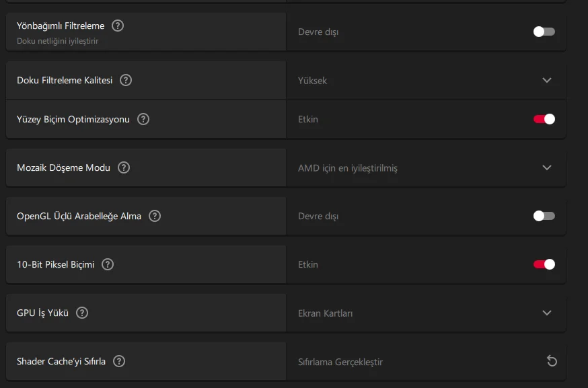Open help for Yüzey Biçim Optimizasyonu
This screenshot has width=588, height=388.
pyautogui.click(x=143, y=119)
